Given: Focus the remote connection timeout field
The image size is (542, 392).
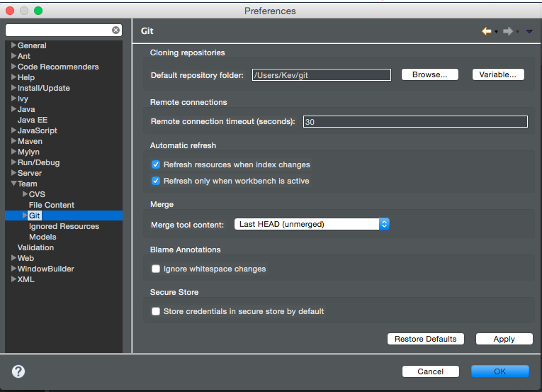Looking at the screenshot, I should pyautogui.click(x=415, y=122).
